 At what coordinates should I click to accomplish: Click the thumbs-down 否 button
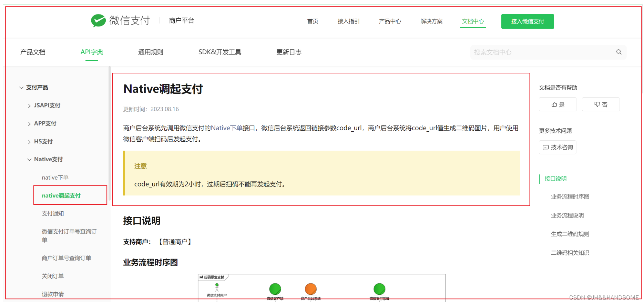601,104
